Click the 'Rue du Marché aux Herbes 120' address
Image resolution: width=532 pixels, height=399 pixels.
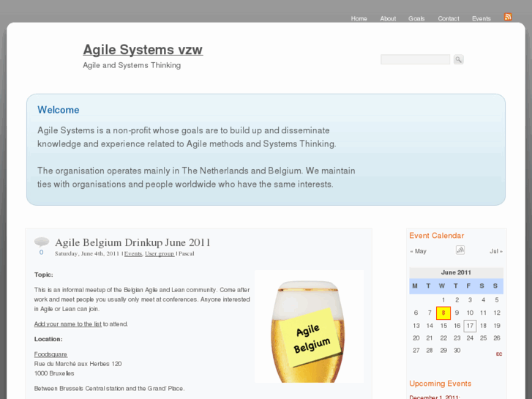pos(78,364)
